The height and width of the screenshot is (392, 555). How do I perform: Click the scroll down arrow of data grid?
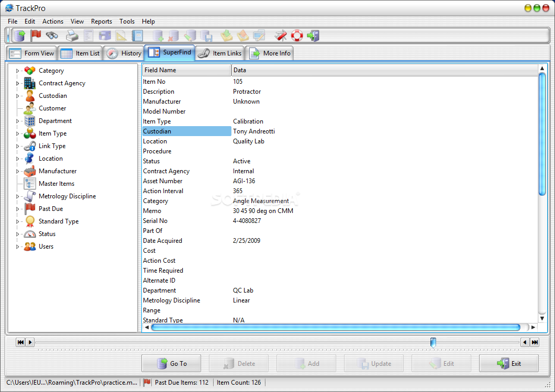click(541, 318)
